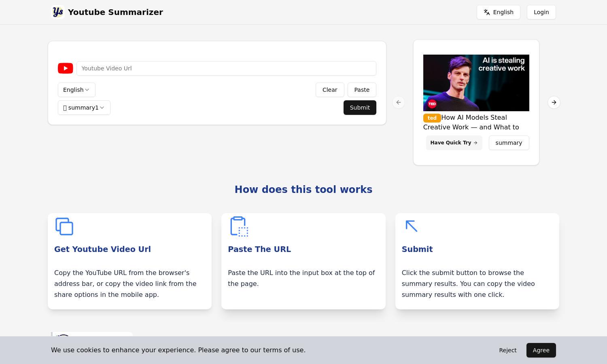This screenshot has width=607, height=364.
Task: Open the summary1 template dropdown
Action: 84,108
